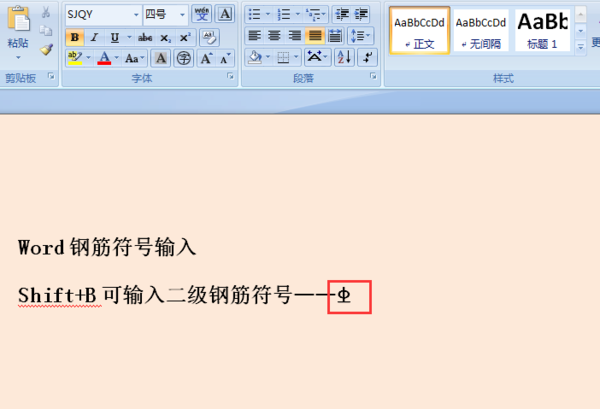Image resolution: width=600 pixels, height=409 pixels.
Task: Apply yellow text highlight color
Action: [x=75, y=58]
